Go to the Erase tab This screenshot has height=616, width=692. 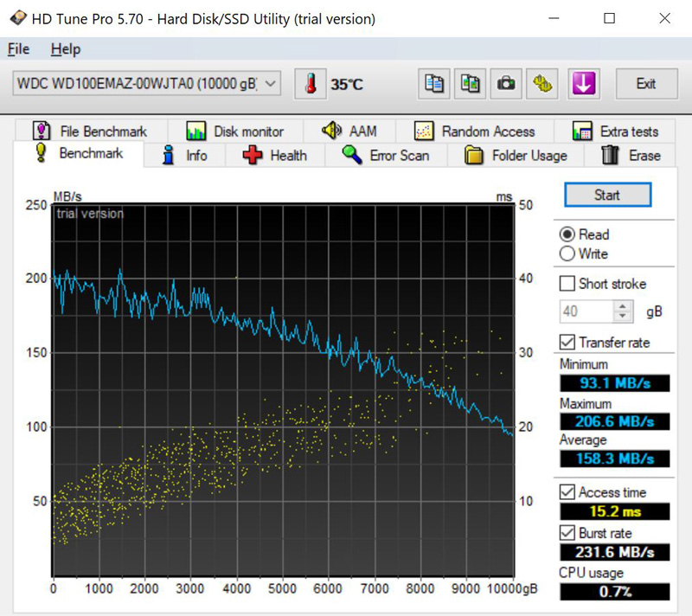[631, 156]
